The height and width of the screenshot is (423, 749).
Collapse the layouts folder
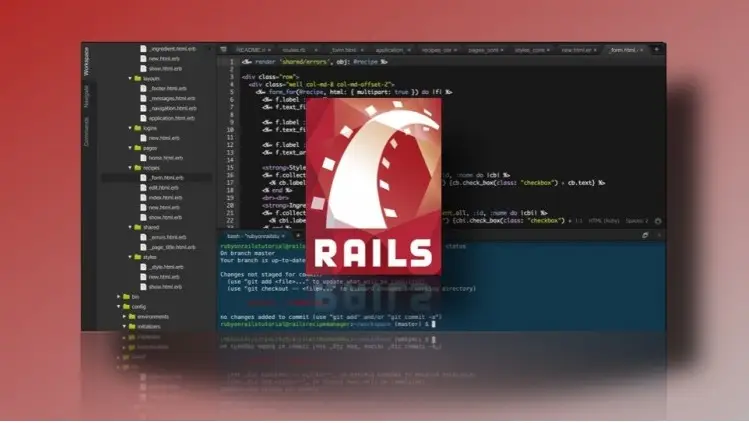pyautogui.click(x=130, y=78)
